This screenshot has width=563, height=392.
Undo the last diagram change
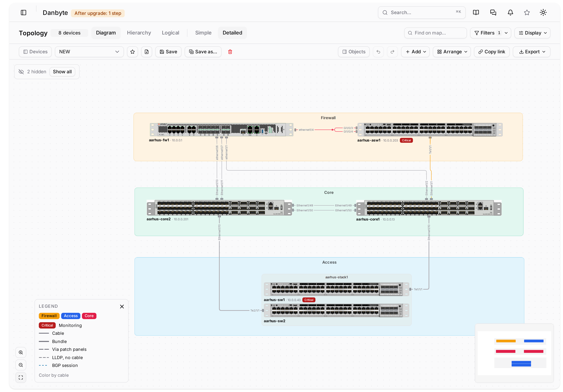pyautogui.click(x=378, y=52)
